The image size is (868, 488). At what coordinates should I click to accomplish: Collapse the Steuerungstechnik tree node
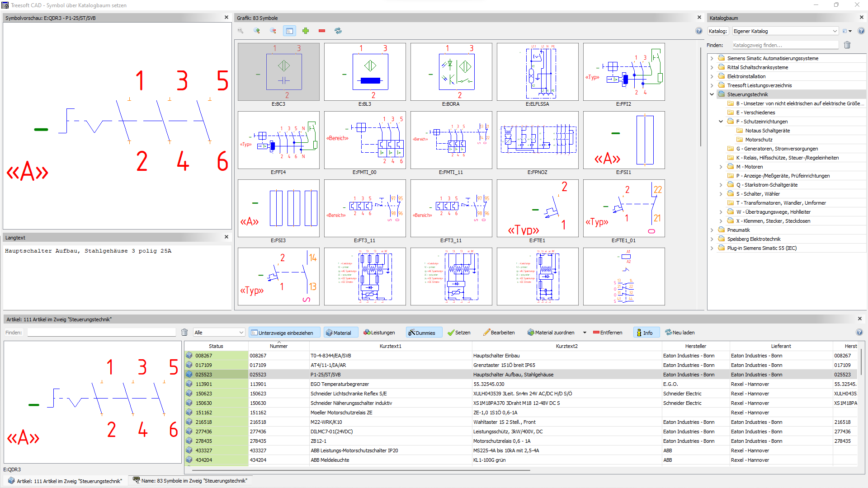(x=712, y=94)
